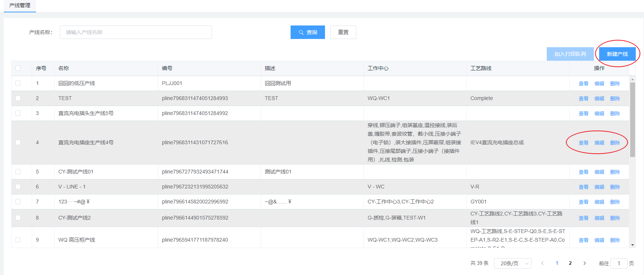This screenshot has width=644, height=275.
Task: Open the 20条/页 page size dropdown
Action: pyautogui.click(x=512, y=263)
